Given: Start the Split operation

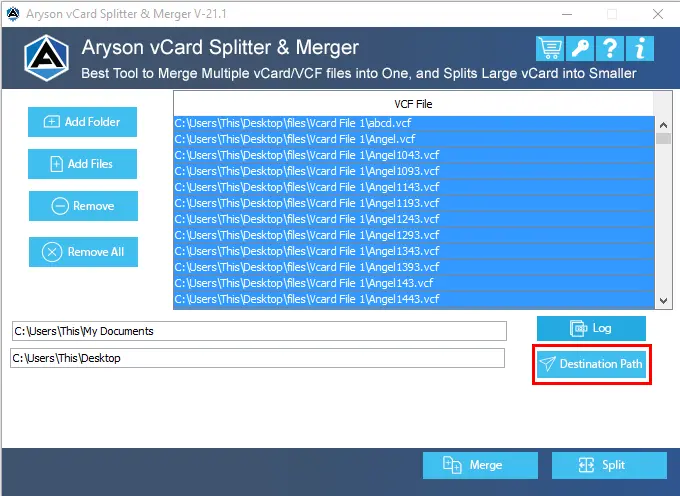Looking at the screenshot, I should coord(609,465).
